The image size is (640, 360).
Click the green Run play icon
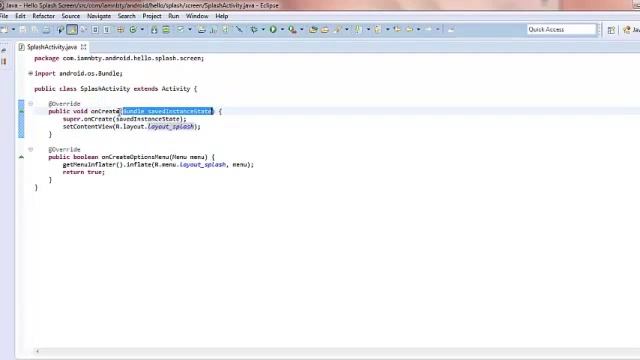273,29
